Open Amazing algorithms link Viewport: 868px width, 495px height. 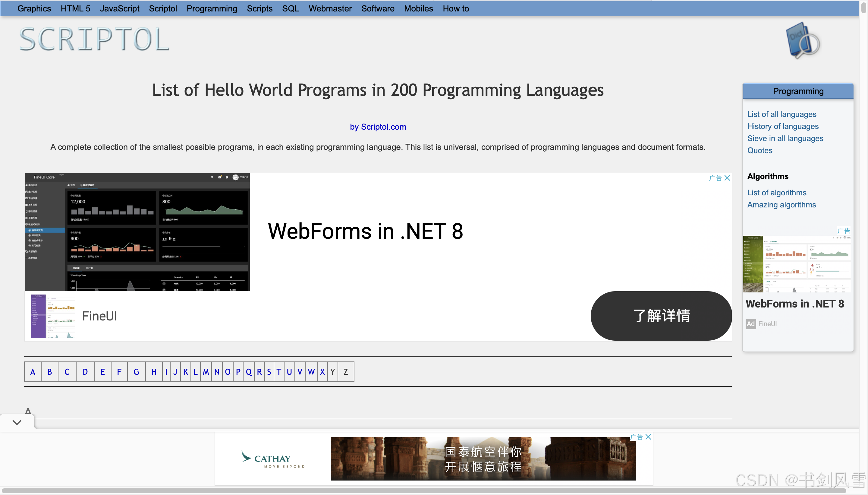click(781, 205)
